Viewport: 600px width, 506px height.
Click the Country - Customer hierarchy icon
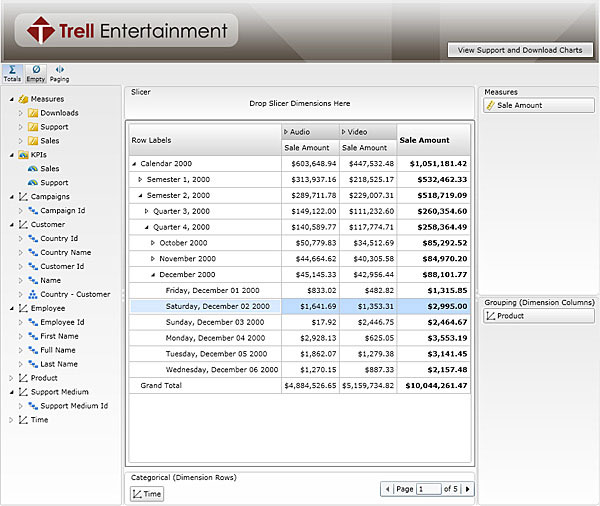coord(33,295)
